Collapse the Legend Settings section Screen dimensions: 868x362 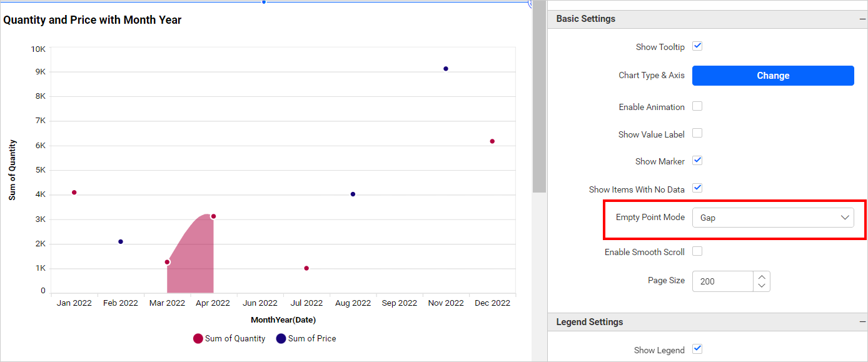click(x=862, y=323)
